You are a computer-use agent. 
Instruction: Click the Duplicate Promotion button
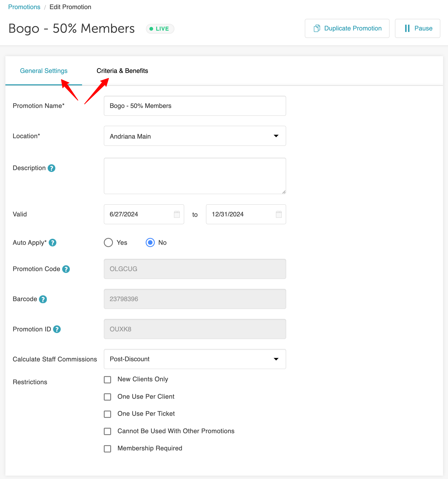pyautogui.click(x=347, y=28)
